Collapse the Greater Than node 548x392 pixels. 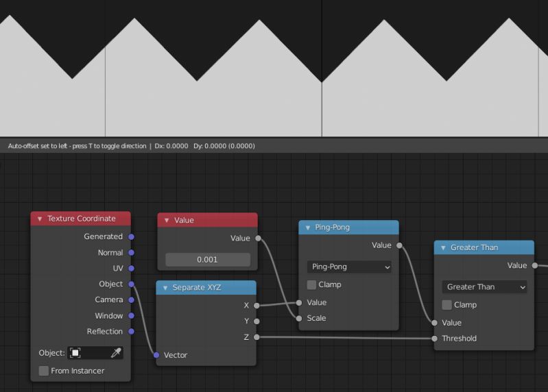tap(443, 248)
